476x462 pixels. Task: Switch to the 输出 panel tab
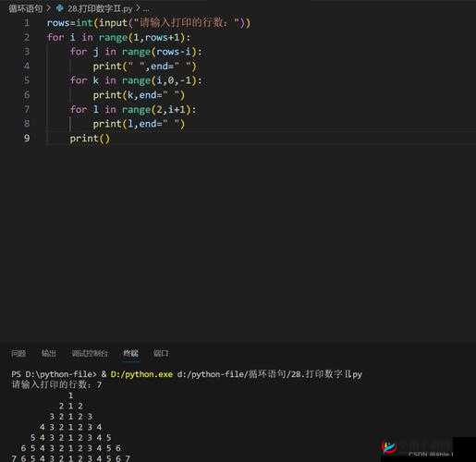point(49,353)
